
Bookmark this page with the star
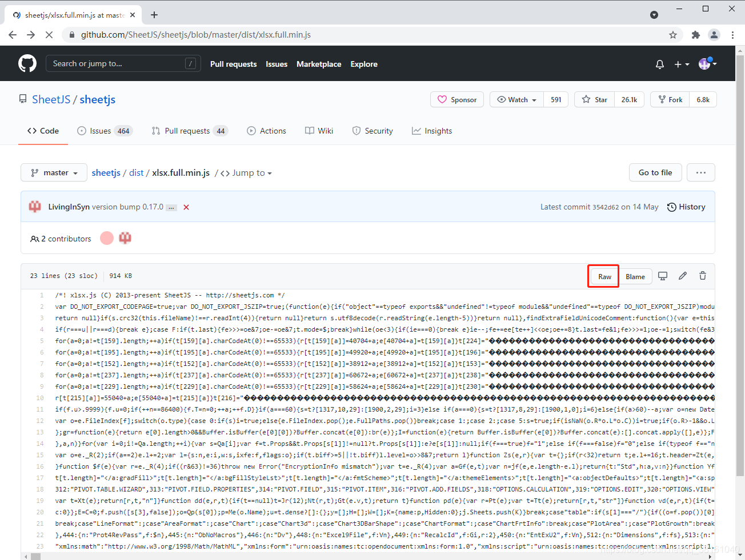[x=673, y=35]
